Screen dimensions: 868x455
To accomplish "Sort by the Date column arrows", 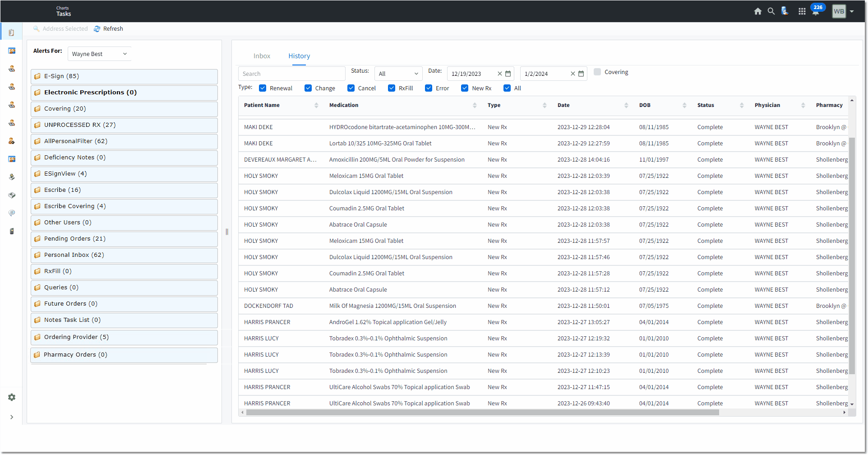I will [626, 105].
